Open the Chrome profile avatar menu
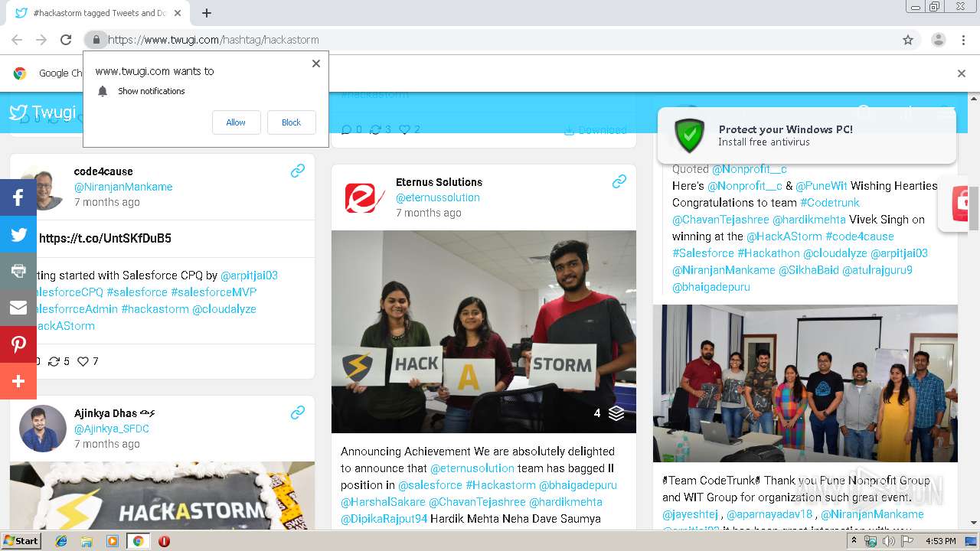Image resolution: width=980 pixels, height=551 pixels. pos(938,40)
